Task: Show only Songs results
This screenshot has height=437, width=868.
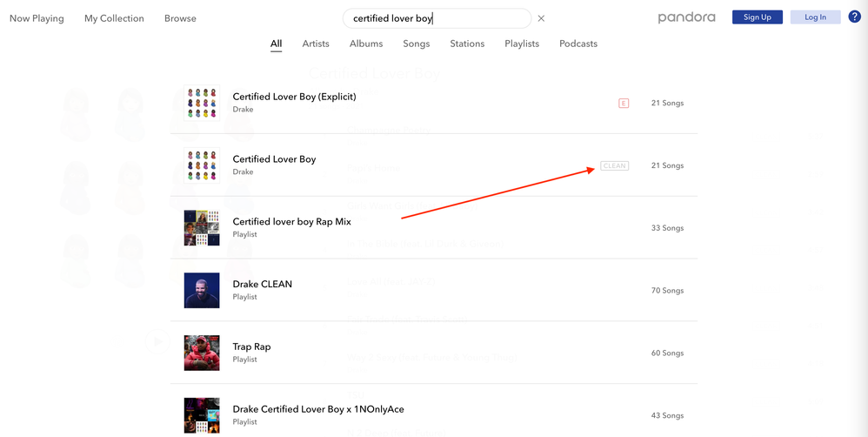Action: click(x=417, y=44)
